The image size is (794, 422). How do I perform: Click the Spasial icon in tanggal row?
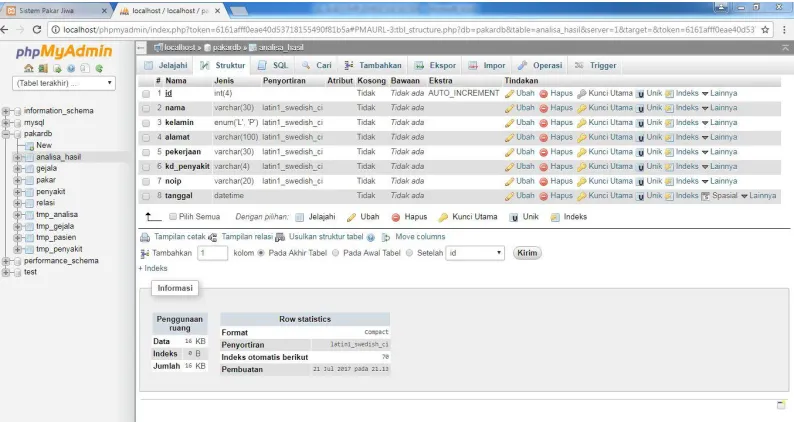705,196
